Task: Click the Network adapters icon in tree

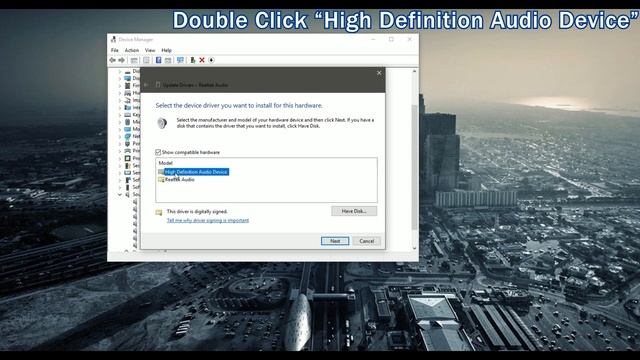Action: 128,136
